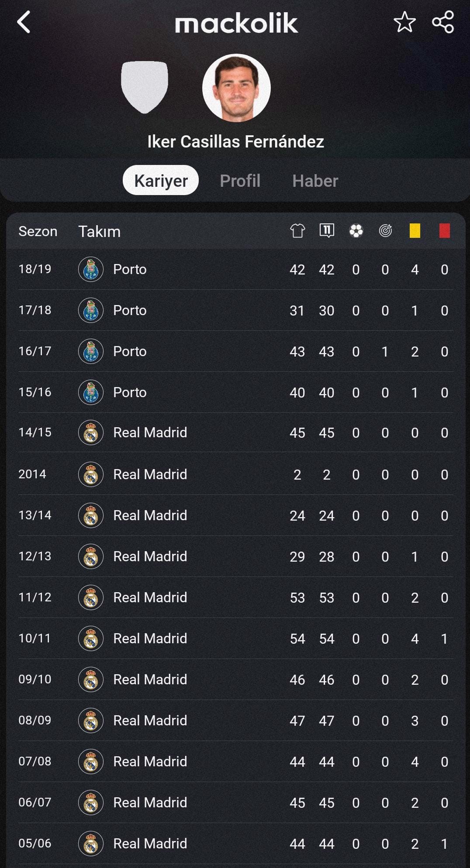Tap the back arrow icon
Screen dimensions: 470x868
point(24,22)
